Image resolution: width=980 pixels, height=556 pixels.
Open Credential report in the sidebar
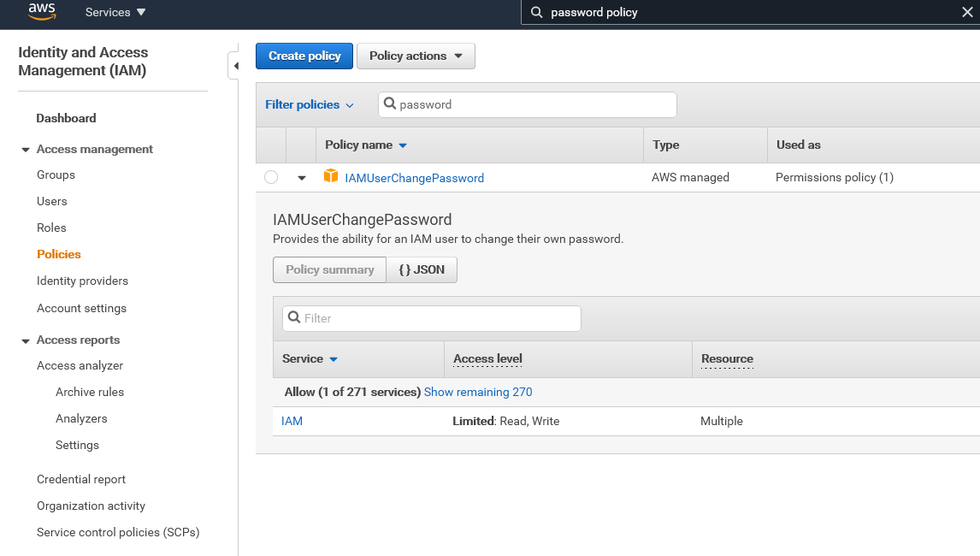tap(81, 480)
